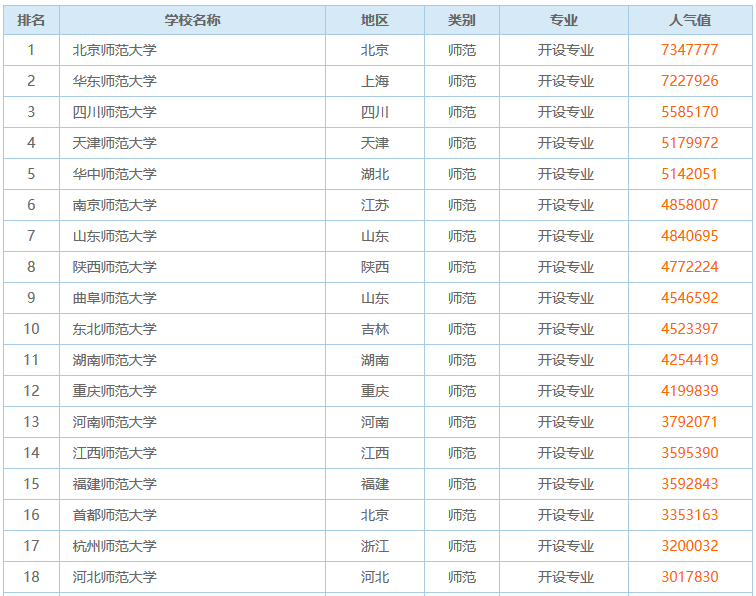Select region cell 福建

[375, 484]
